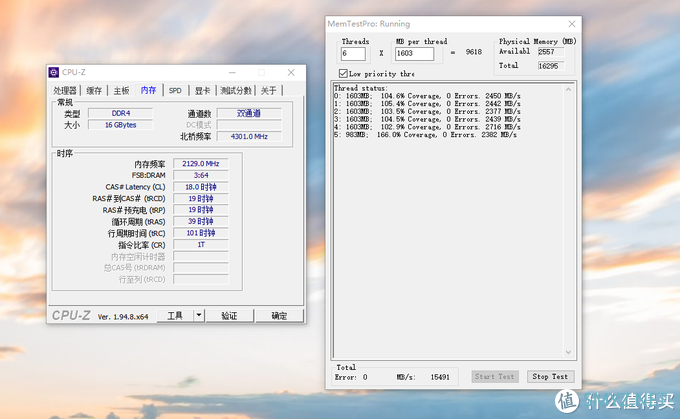Click the 101 时钟 tRC value
The height and width of the screenshot is (419, 680).
tap(201, 233)
